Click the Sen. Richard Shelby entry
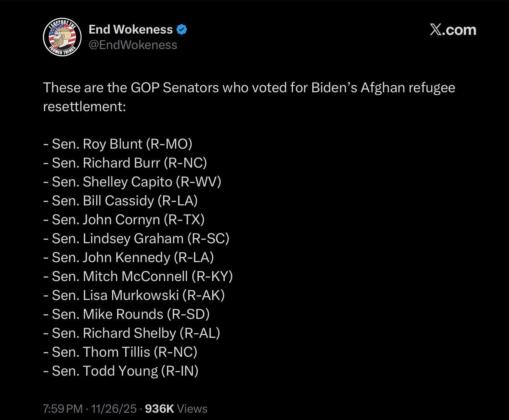This screenshot has height=420, width=509. (132, 333)
